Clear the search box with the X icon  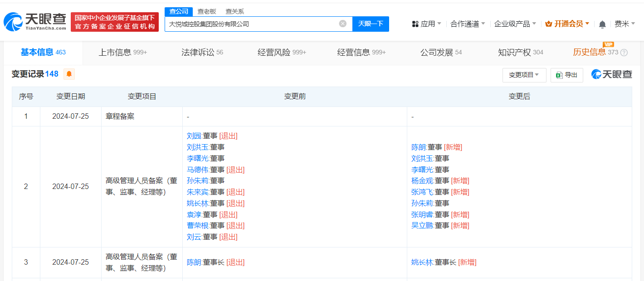[342, 24]
